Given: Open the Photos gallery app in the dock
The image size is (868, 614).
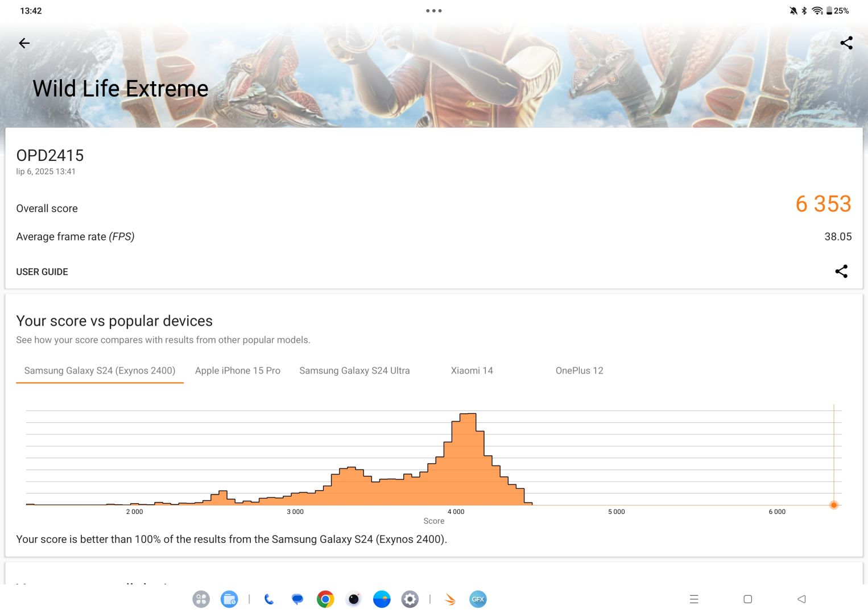Looking at the screenshot, I should pos(382,599).
